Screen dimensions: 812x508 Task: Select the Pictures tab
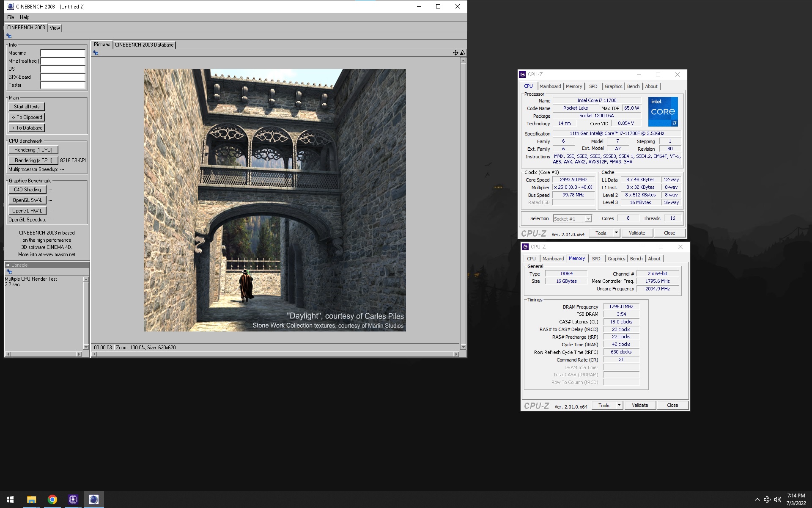[x=102, y=44]
